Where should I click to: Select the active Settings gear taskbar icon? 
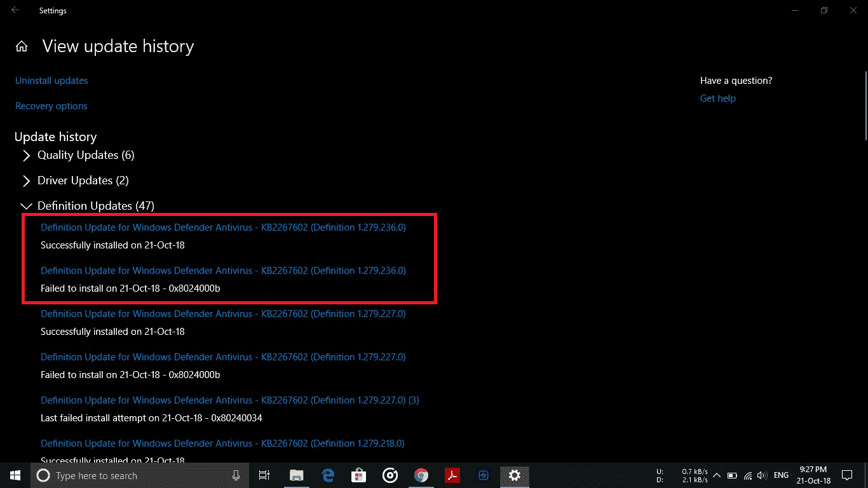coord(515,475)
